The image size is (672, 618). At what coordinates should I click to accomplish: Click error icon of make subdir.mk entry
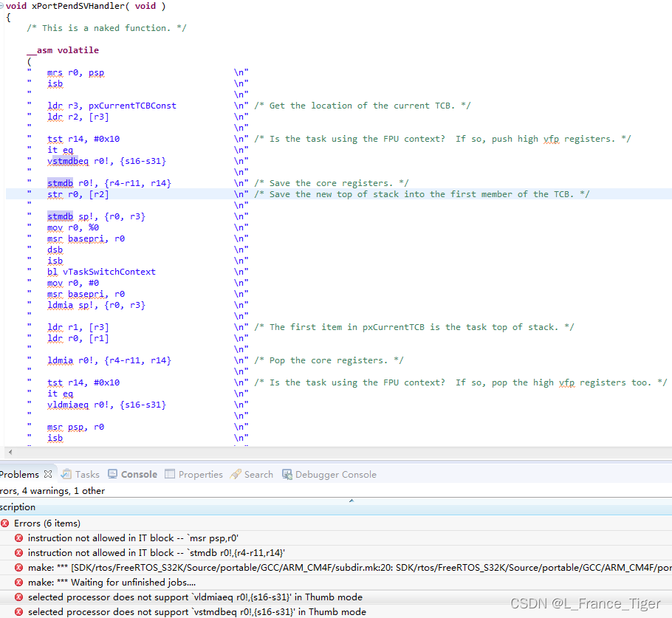[x=19, y=568]
